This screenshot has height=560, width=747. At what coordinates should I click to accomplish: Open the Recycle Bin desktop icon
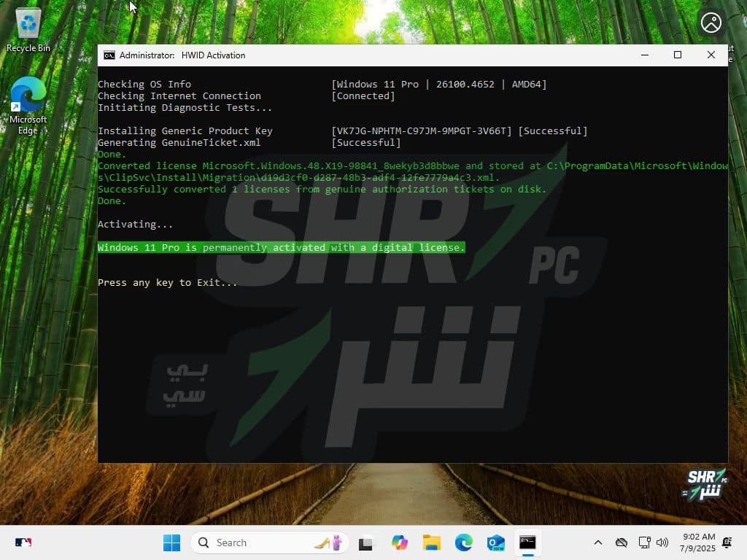pyautogui.click(x=28, y=31)
